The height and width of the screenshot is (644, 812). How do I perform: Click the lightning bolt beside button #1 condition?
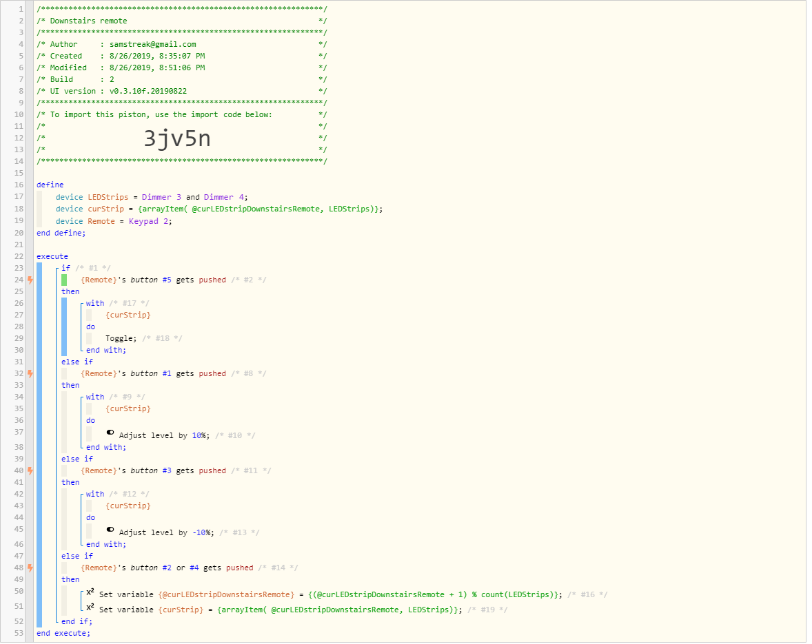(30, 373)
